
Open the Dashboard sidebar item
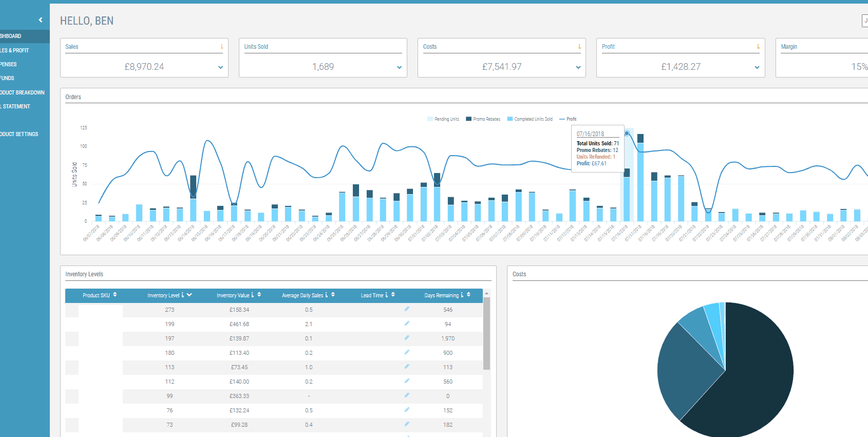pos(25,36)
